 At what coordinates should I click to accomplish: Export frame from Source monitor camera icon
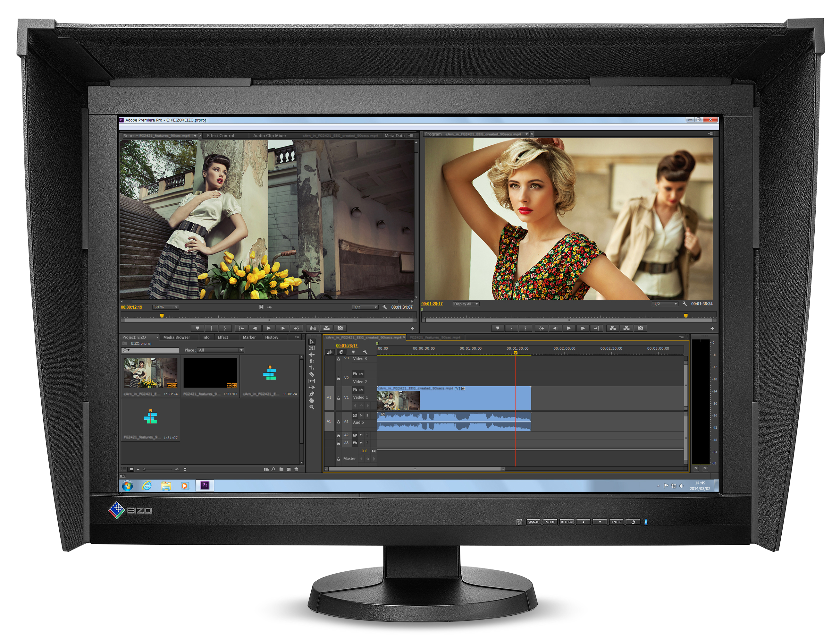pos(340,328)
